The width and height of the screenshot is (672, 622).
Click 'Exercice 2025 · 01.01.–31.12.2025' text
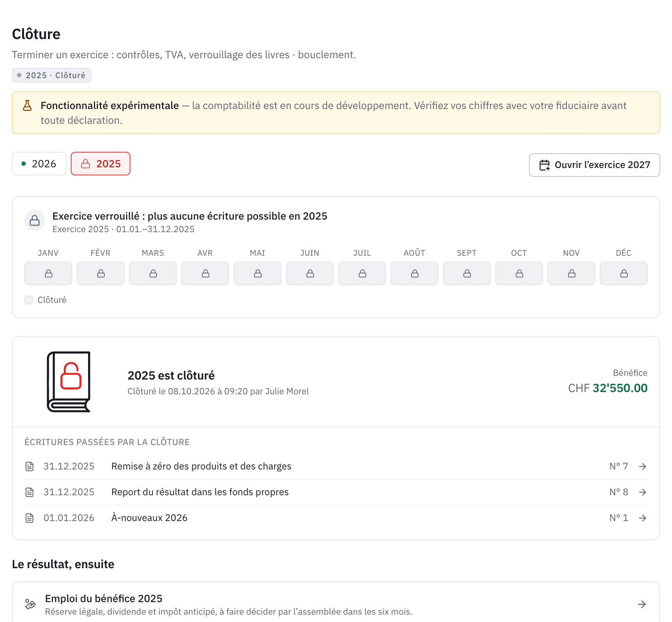[x=123, y=229]
